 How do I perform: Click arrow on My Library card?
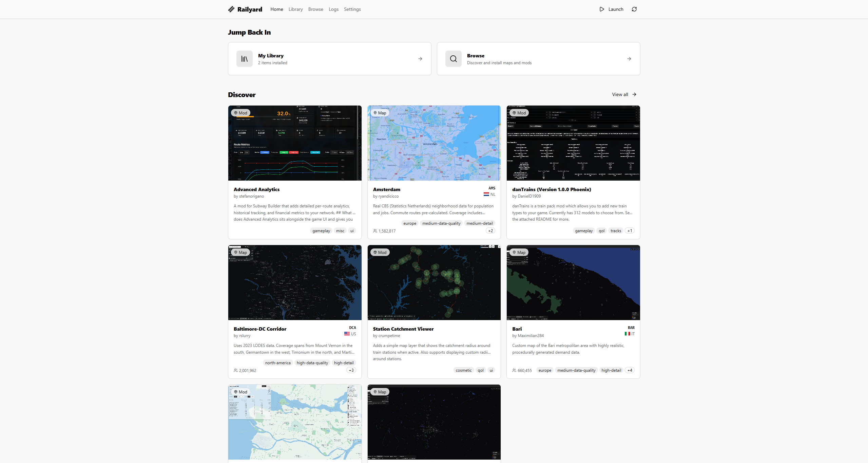420,59
